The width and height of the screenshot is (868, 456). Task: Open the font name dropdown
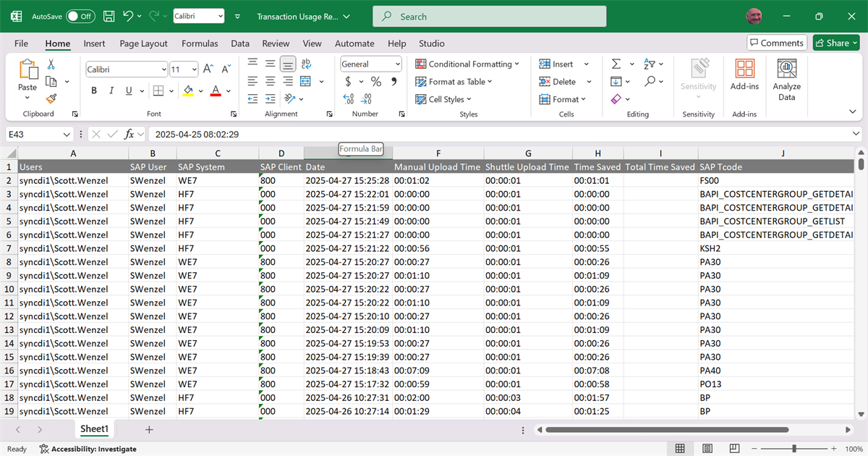tap(163, 69)
